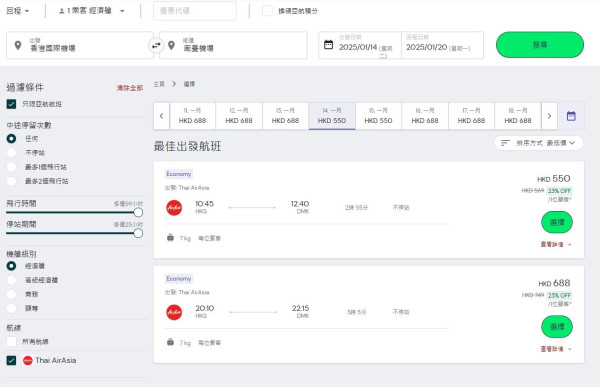Select the 11 January HKD 688 date tab
Viewport: 600px width, 387px height.
pyautogui.click(x=192, y=116)
